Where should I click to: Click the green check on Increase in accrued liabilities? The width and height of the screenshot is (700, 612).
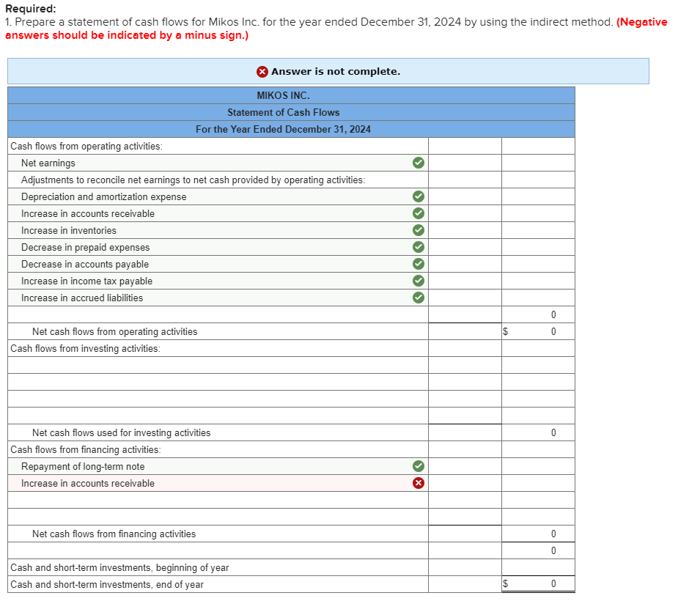tap(419, 298)
